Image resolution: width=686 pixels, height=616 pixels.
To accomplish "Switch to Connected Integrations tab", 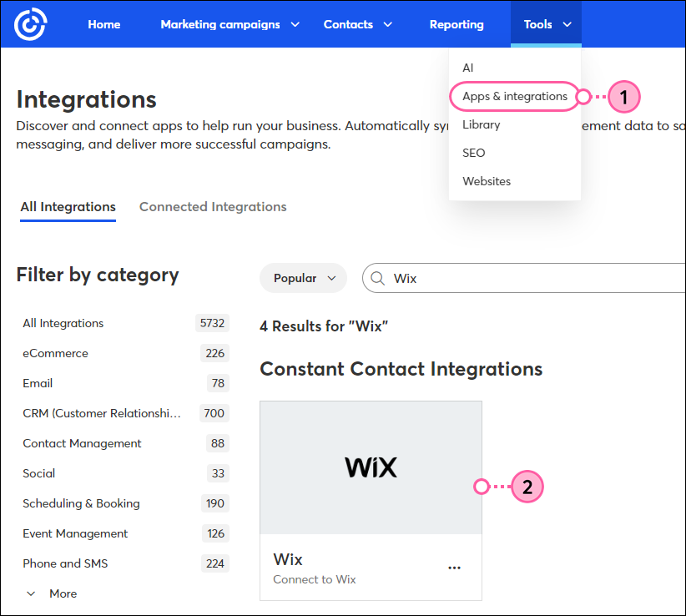I will [x=213, y=207].
